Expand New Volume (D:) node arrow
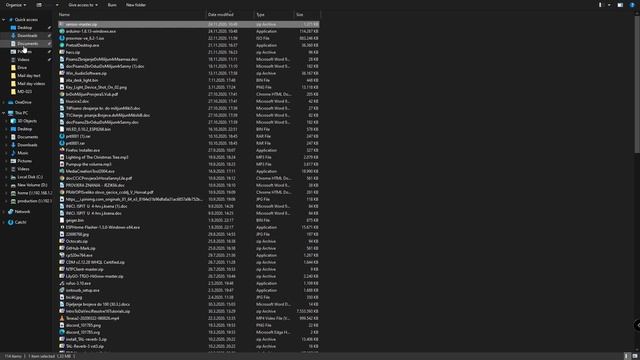Screen dimensions: 640x360 (7, 185)
